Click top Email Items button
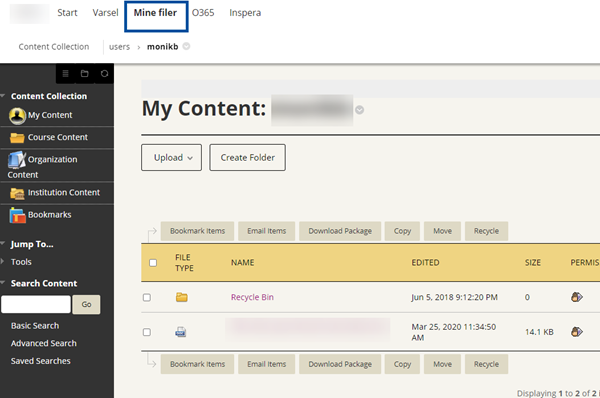This screenshot has height=398, width=600. [266, 231]
